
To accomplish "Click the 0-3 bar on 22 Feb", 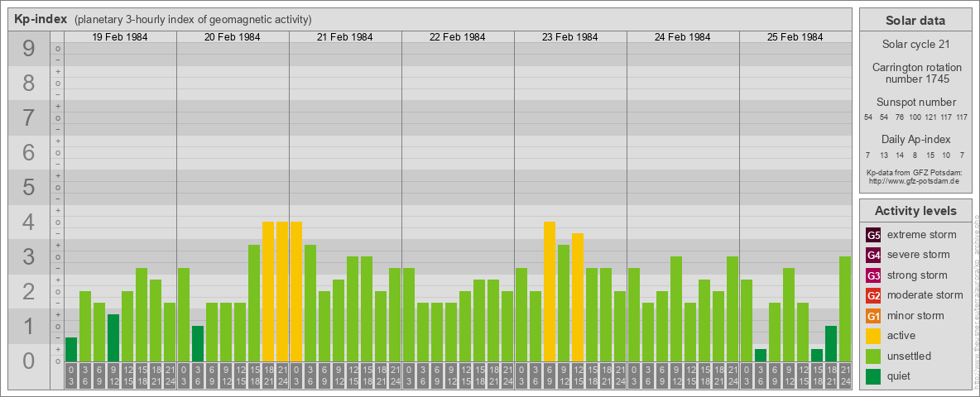I will point(409,314).
